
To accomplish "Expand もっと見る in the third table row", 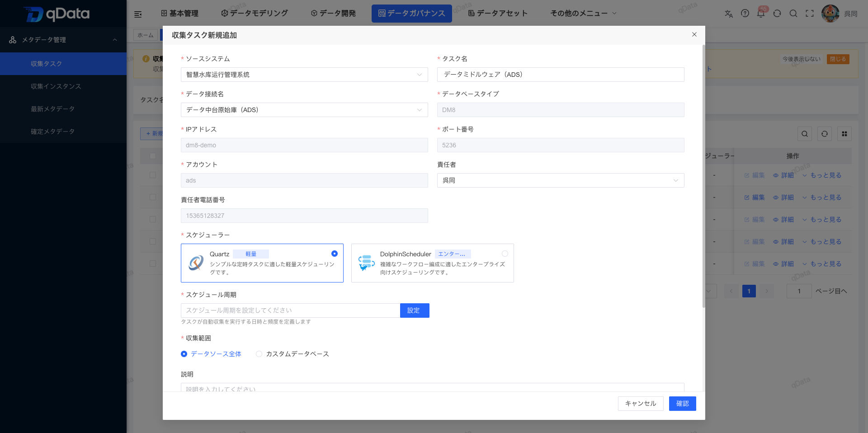I will coord(822,220).
